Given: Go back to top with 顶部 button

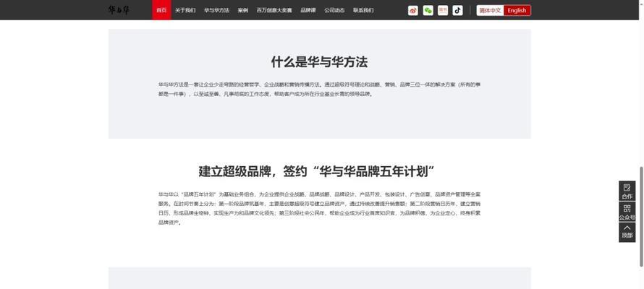Looking at the screenshot, I should (x=627, y=232).
